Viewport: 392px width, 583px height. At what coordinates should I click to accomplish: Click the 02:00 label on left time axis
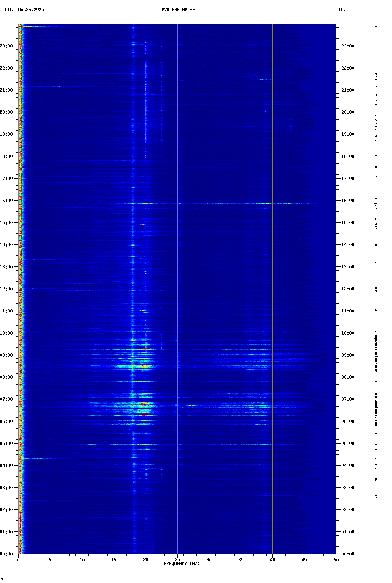(6, 510)
